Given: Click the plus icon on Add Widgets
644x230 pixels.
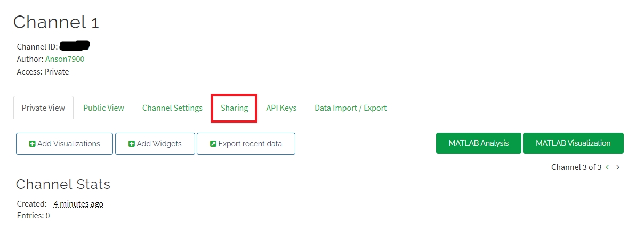Looking at the screenshot, I should pyautogui.click(x=132, y=144).
